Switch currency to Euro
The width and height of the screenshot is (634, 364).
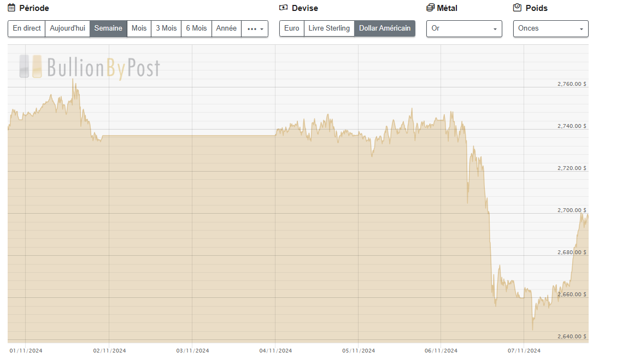(292, 28)
